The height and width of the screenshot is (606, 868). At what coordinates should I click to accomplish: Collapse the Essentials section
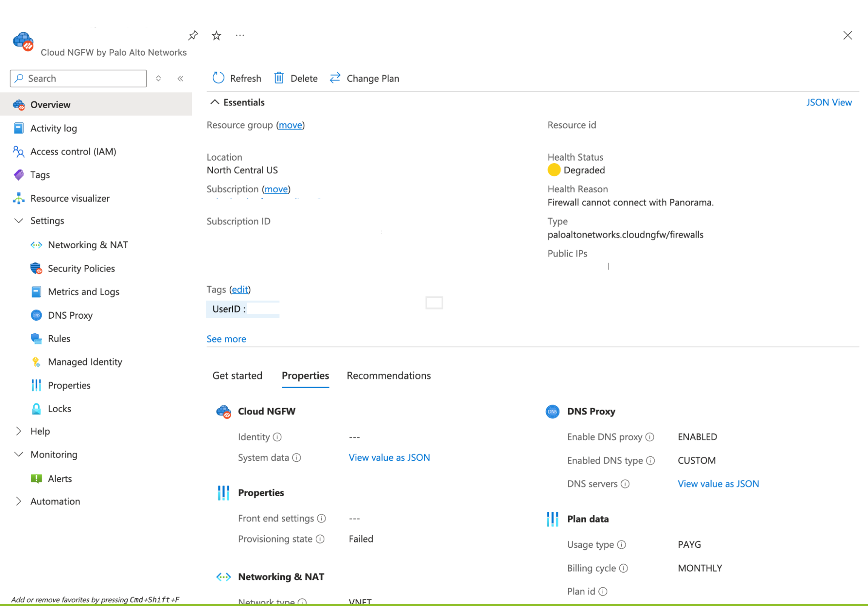pos(215,102)
